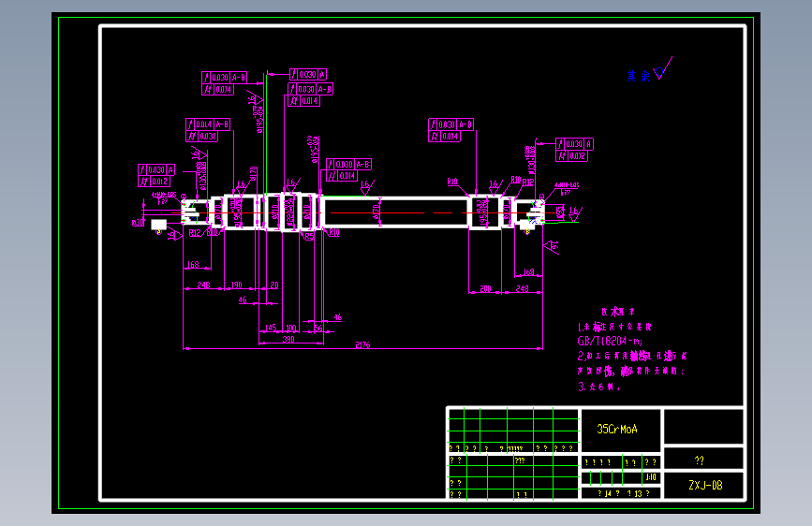The height and width of the screenshot is (526, 812).
Task: Click the 200 dimension near right shaft end
Action: [485, 289]
